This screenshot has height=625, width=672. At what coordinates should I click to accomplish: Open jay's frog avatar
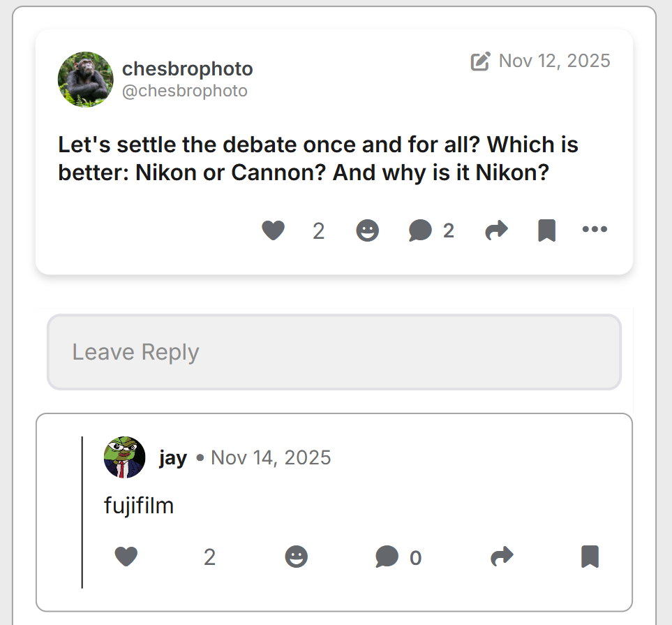click(x=124, y=457)
